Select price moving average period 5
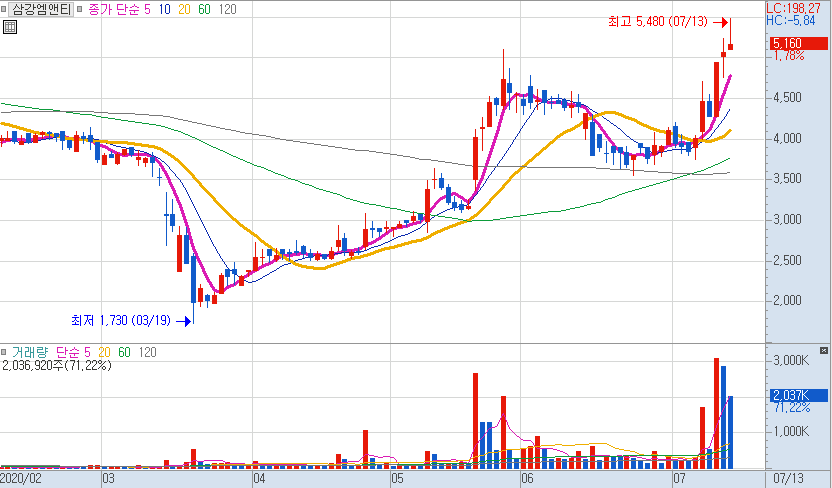The width and height of the screenshot is (832, 488). coord(147,10)
